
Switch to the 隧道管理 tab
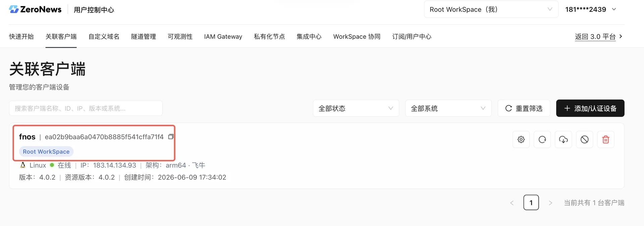pos(144,37)
